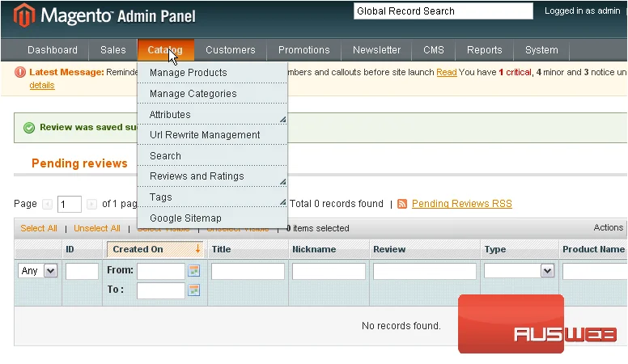Sort by the Nickname column header
628x364 pixels.
click(x=314, y=249)
